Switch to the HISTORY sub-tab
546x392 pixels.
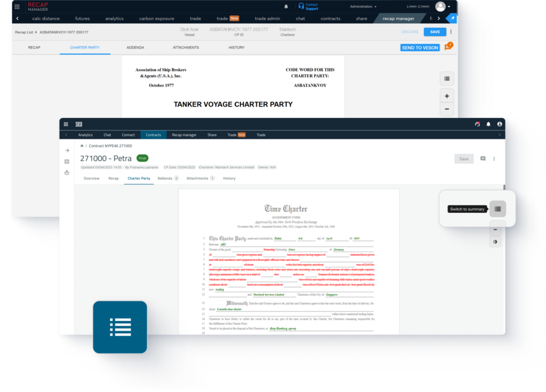(x=236, y=47)
